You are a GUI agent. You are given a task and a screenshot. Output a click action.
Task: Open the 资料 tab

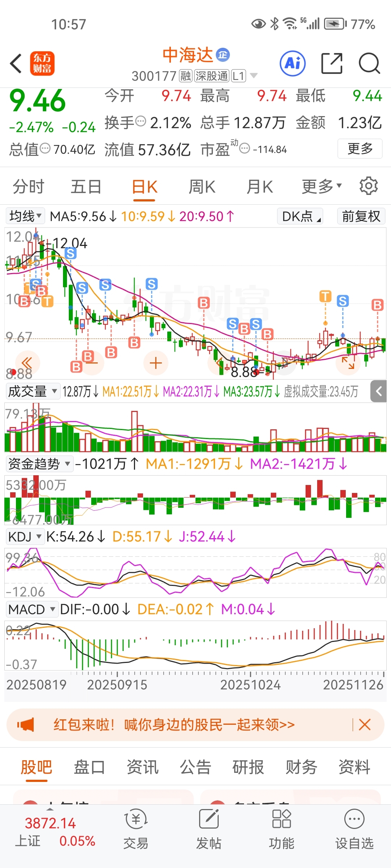point(354,767)
